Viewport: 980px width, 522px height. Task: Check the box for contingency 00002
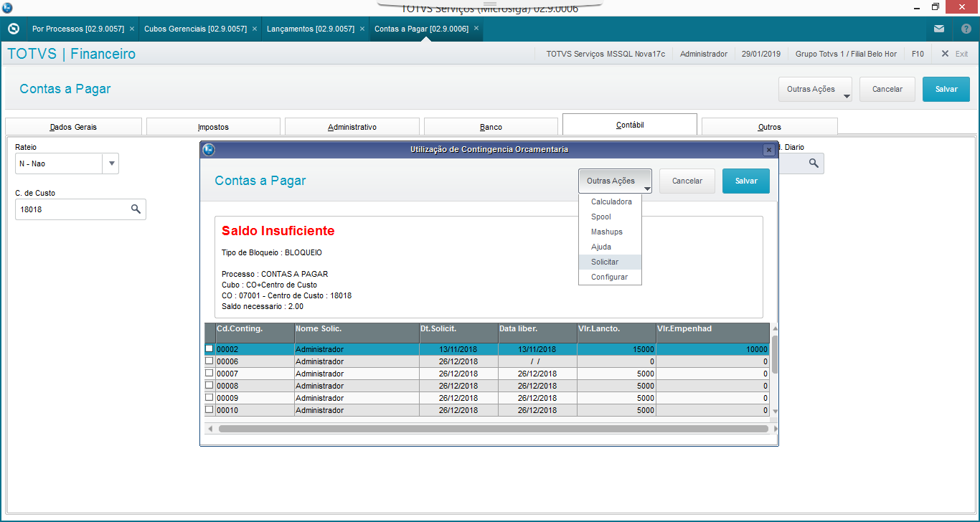coord(209,348)
